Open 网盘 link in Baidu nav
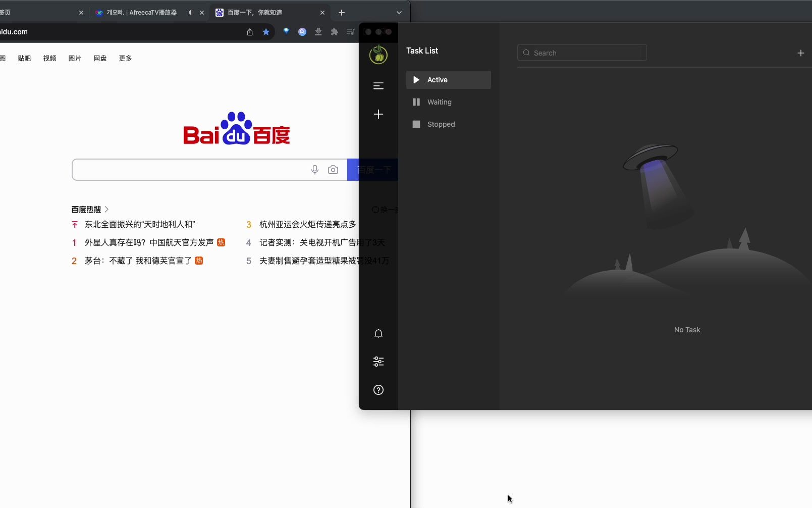 [x=100, y=59]
